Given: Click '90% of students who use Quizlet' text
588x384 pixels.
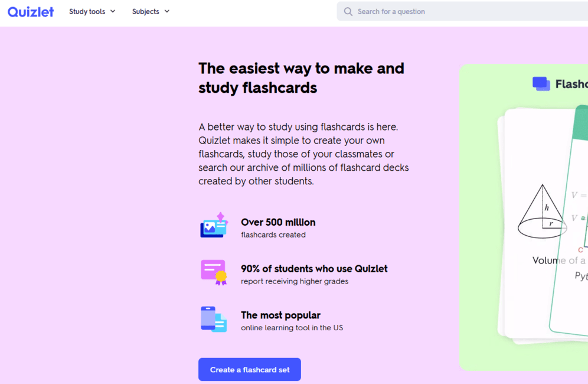Looking at the screenshot, I should (314, 268).
